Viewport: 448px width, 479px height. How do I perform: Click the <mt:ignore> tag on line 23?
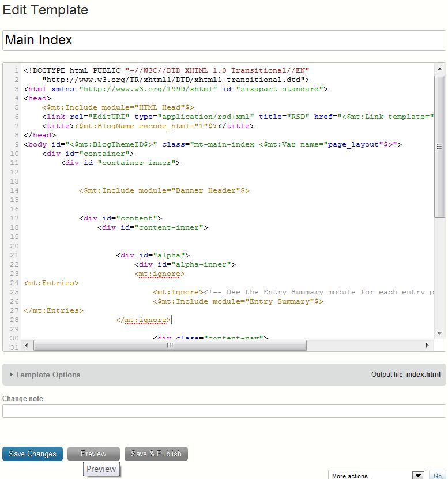click(160, 274)
